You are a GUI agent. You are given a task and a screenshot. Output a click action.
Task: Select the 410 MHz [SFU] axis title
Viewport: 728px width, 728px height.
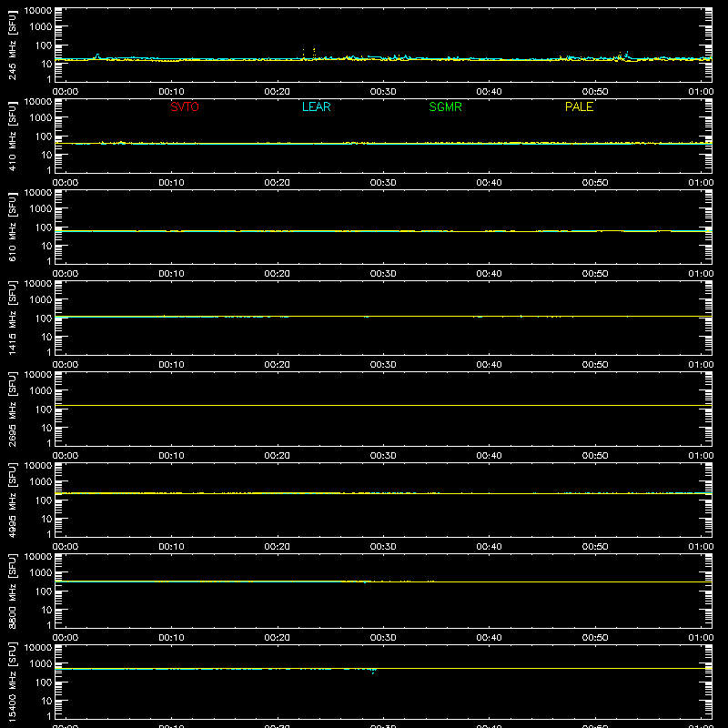[13, 136]
